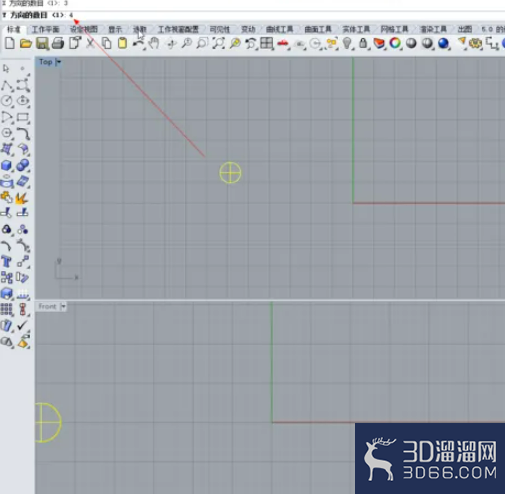Switch to the 曲面工具 tab
This screenshot has height=494, width=505.
318,29
